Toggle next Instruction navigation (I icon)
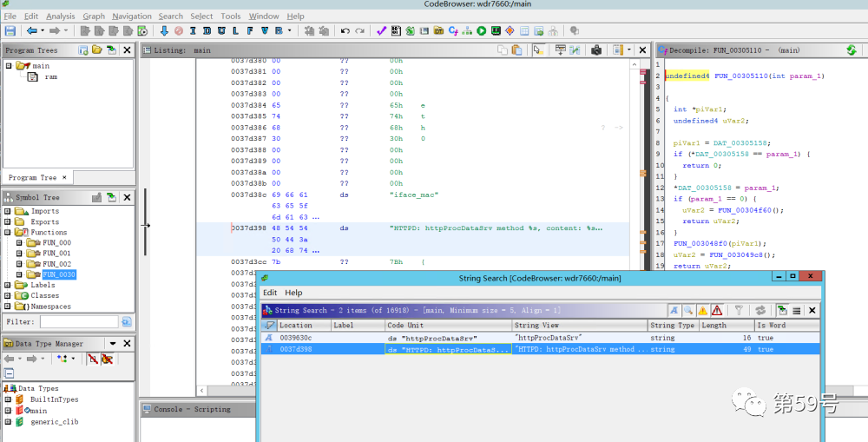Viewport: 868px width, 442px height. click(x=193, y=31)
